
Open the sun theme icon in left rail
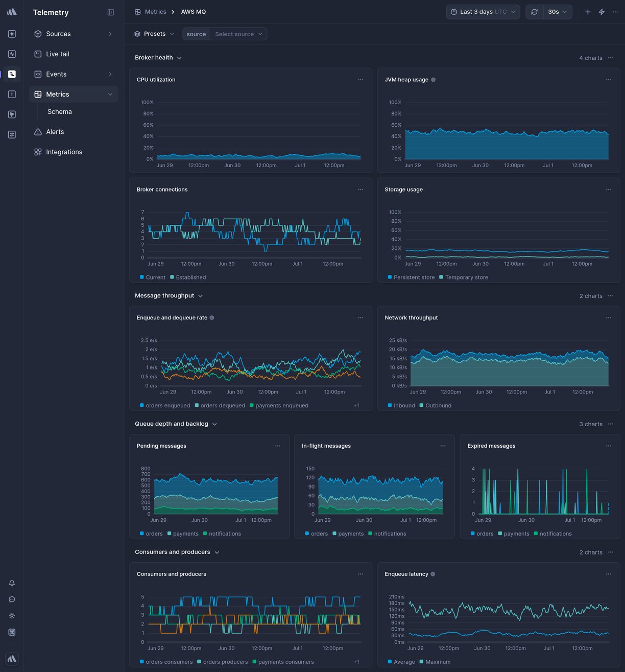[x=12, y=616]
